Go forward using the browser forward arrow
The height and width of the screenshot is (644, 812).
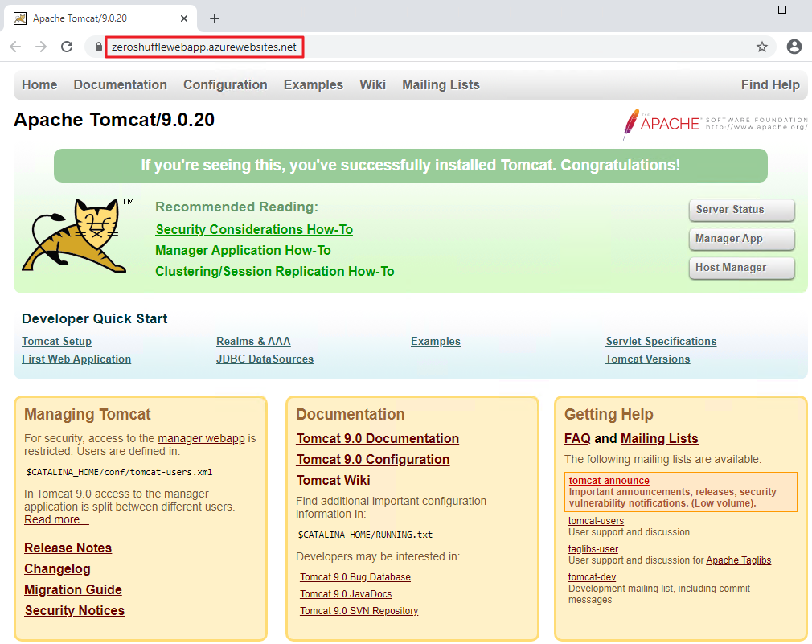point(41,47)
